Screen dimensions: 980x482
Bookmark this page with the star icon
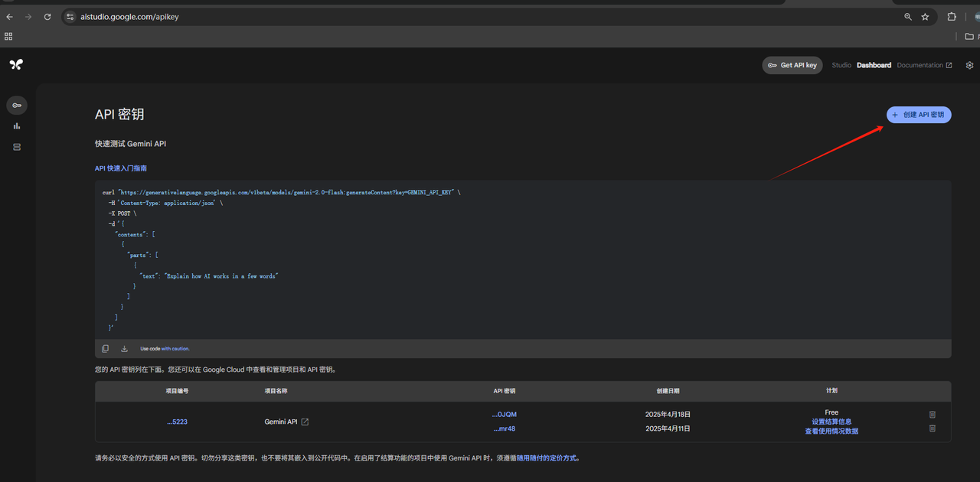[x=925, y=16]
